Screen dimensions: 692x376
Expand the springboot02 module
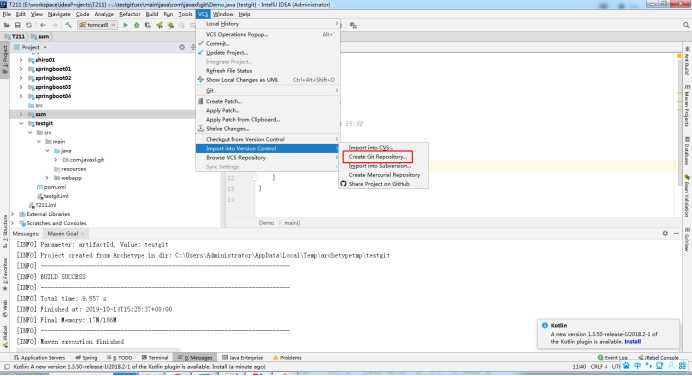pyautogui.click(x=21, y=78)
